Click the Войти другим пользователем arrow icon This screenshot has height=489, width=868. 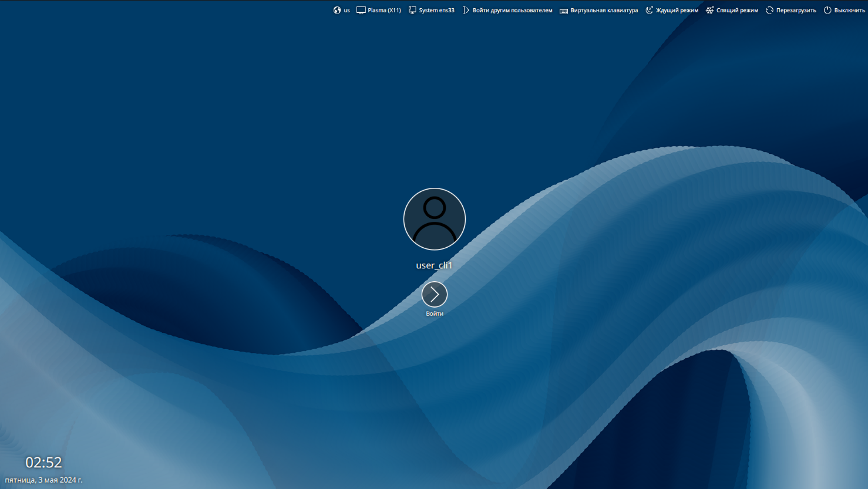point(466,10)
